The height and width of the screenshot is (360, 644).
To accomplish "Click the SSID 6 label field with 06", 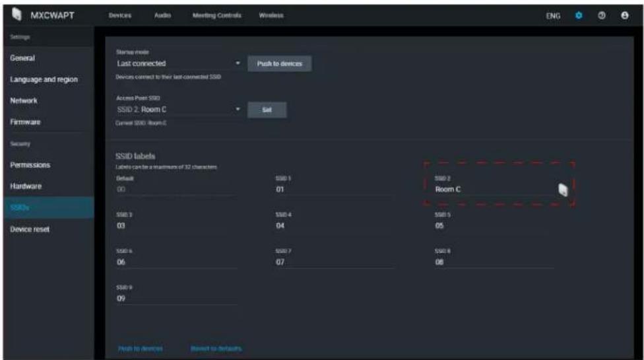I will 177,263.
